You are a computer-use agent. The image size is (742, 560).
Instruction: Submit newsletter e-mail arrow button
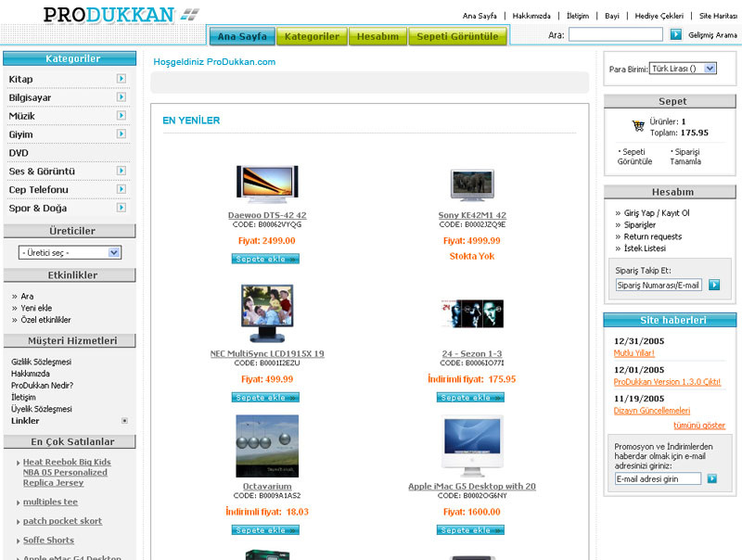tap(711, 478)
